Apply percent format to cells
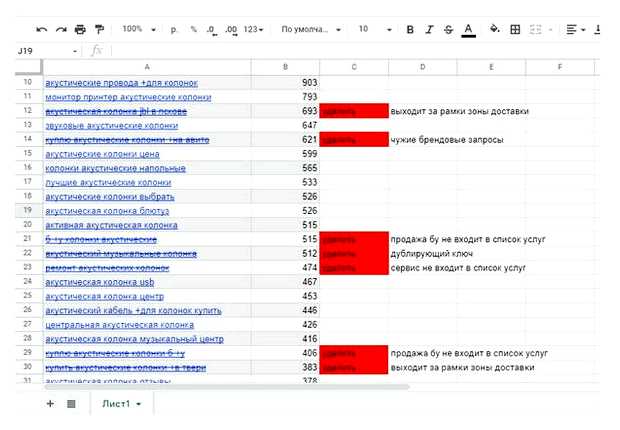 click(x=193, y=30)
